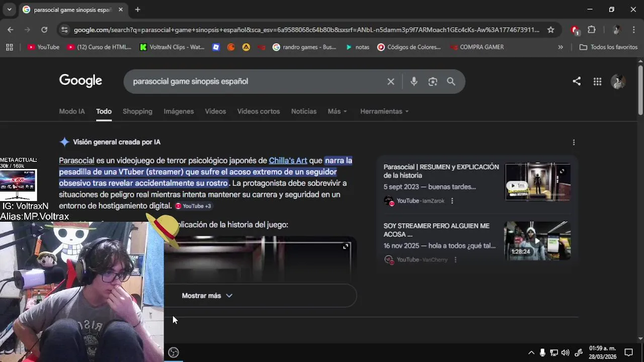The width and height of the screenshot is (644, 362).
Task: Open the Roblox-style blue bookmark icon
Action: [216, 47]
